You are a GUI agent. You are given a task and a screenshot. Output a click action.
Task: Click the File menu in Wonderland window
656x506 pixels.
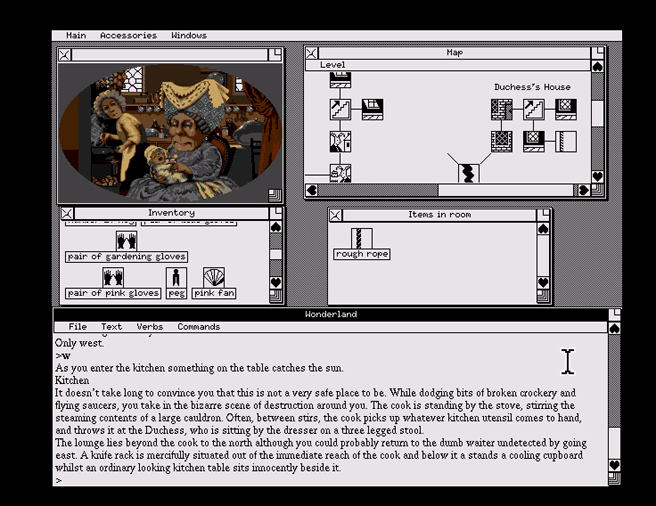tap(77, 327)
